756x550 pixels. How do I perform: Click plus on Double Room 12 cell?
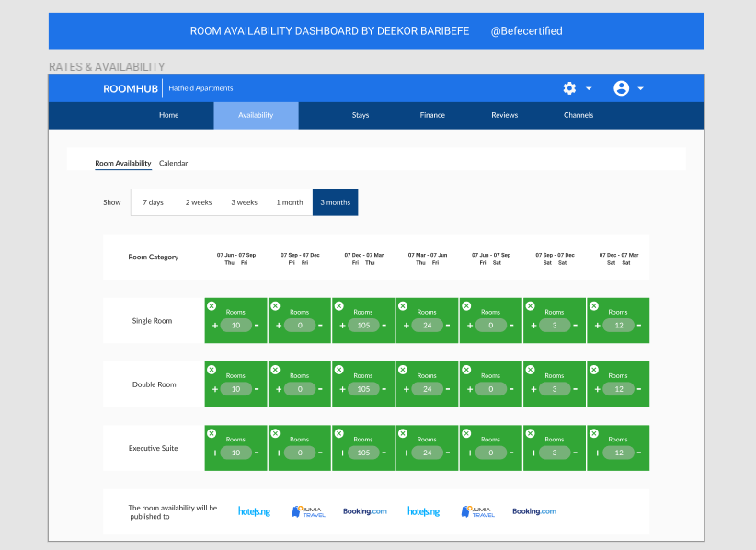[598, 389]
